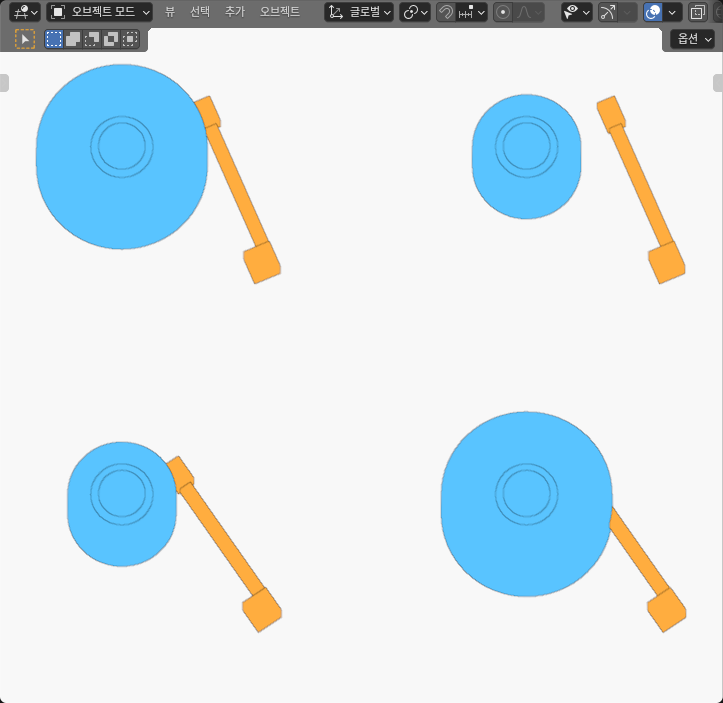
Task: Open the proportional falloff curve dropdown
Action: tap(529, 12)
